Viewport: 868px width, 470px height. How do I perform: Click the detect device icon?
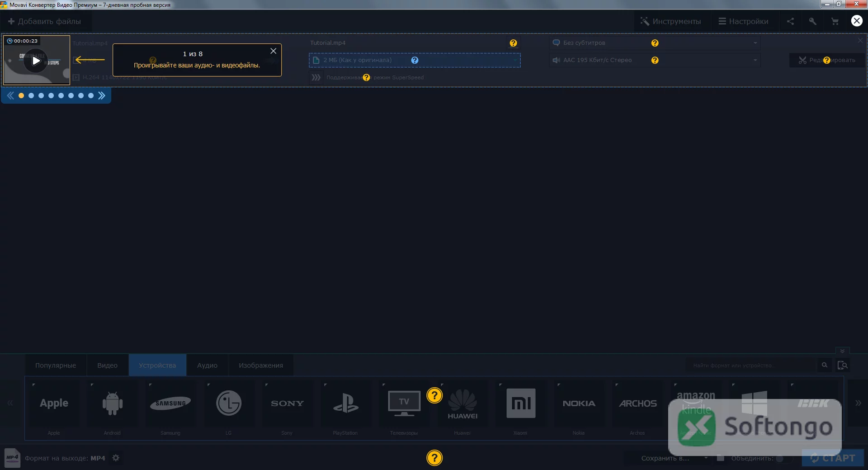pos(842,365)
